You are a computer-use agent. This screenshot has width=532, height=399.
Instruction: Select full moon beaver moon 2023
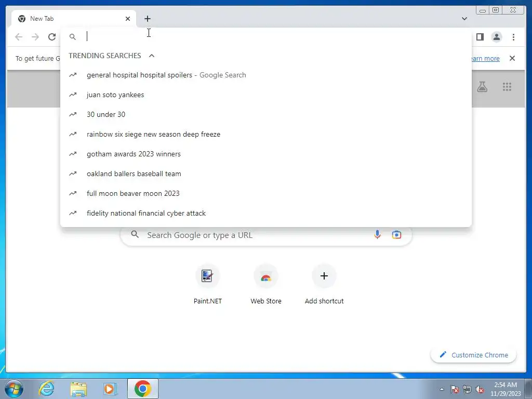click(x=265, y=193)
